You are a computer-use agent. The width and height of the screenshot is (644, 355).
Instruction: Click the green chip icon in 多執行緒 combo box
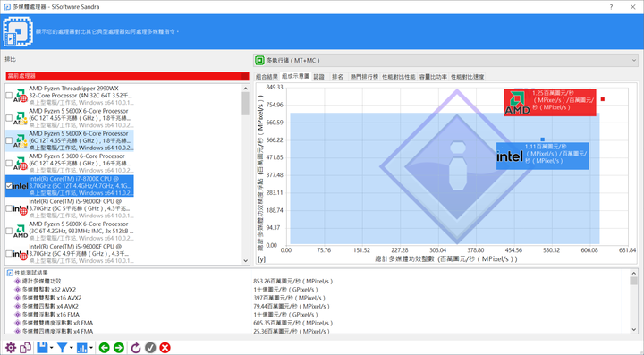(x=259, y=60)
